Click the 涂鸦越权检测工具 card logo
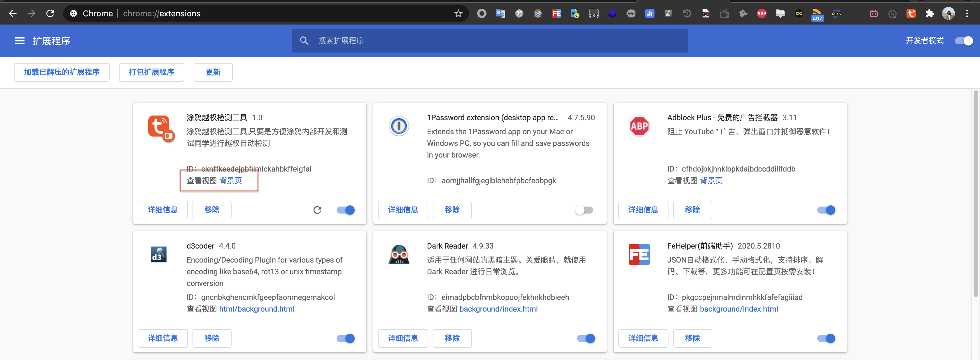This screenshot has height=360, width=980. pos(161,129)
